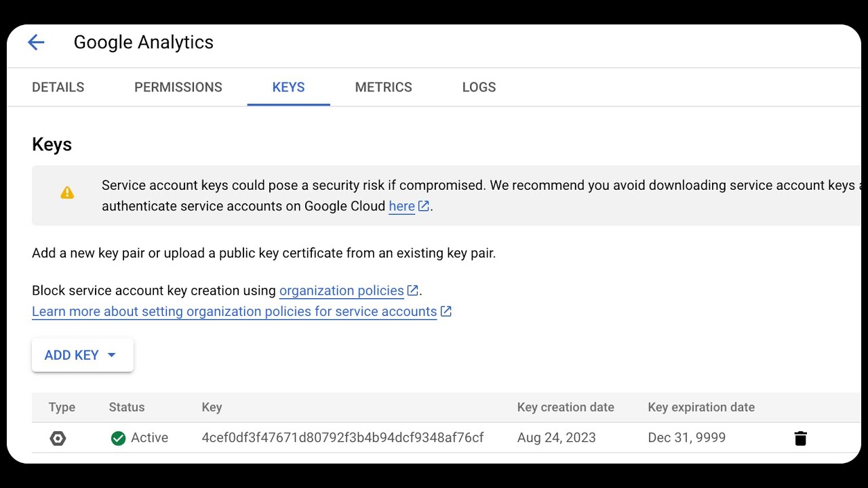Image resolution: width=868 pixels, height=488 pixels.
Task: Follow the 'here' link in warning
Action: point(401,207)
